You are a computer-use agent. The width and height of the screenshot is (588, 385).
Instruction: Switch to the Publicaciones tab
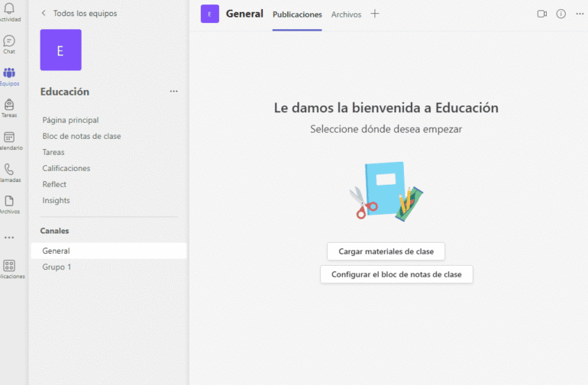297,15
